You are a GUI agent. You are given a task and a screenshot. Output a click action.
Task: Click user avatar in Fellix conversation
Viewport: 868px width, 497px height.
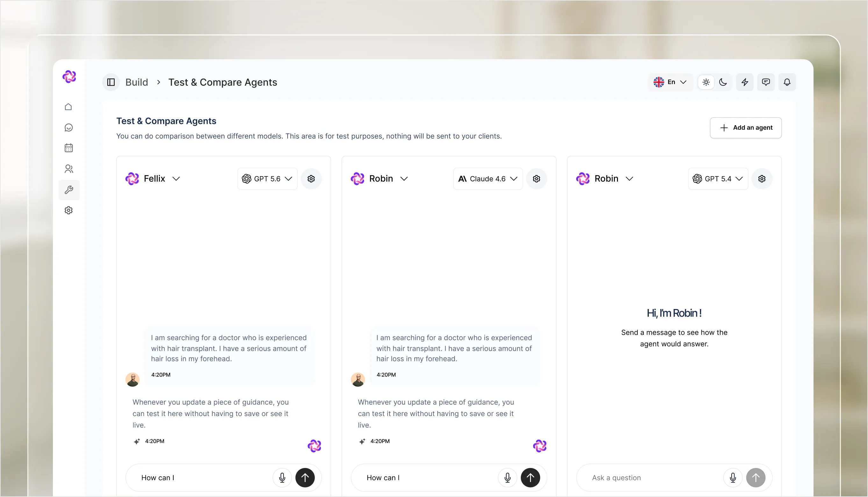click(133, 379)
